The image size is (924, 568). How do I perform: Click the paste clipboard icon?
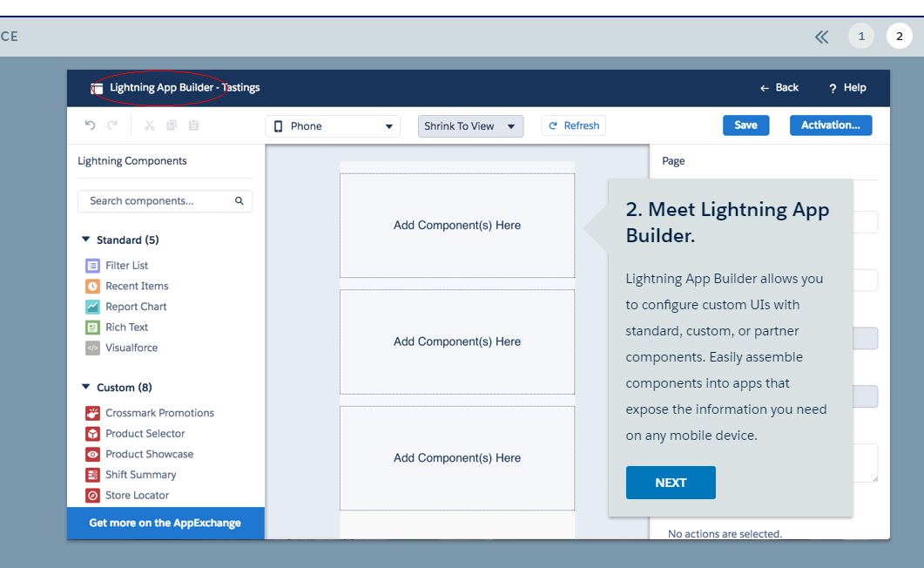[x=193, y=125]
